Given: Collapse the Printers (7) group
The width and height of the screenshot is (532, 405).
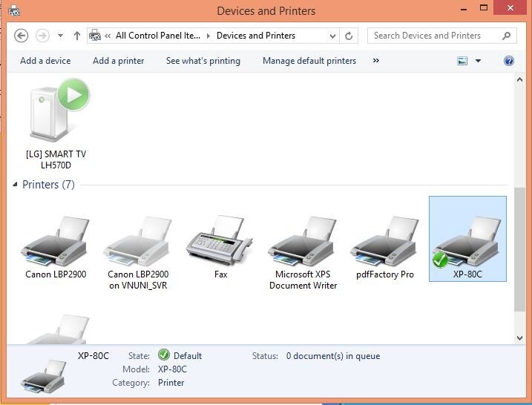Looking at the screenshot, I should (15, 184).
